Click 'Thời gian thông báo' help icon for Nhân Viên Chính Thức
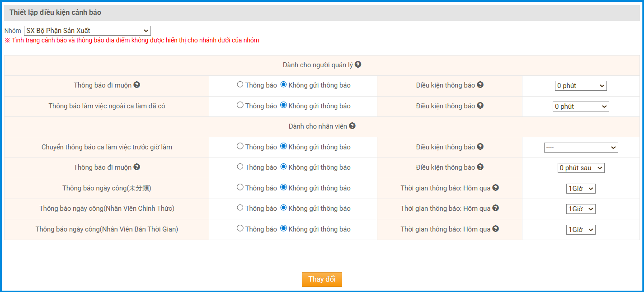Viewport: 644px width, 292px height. point(495,208)
